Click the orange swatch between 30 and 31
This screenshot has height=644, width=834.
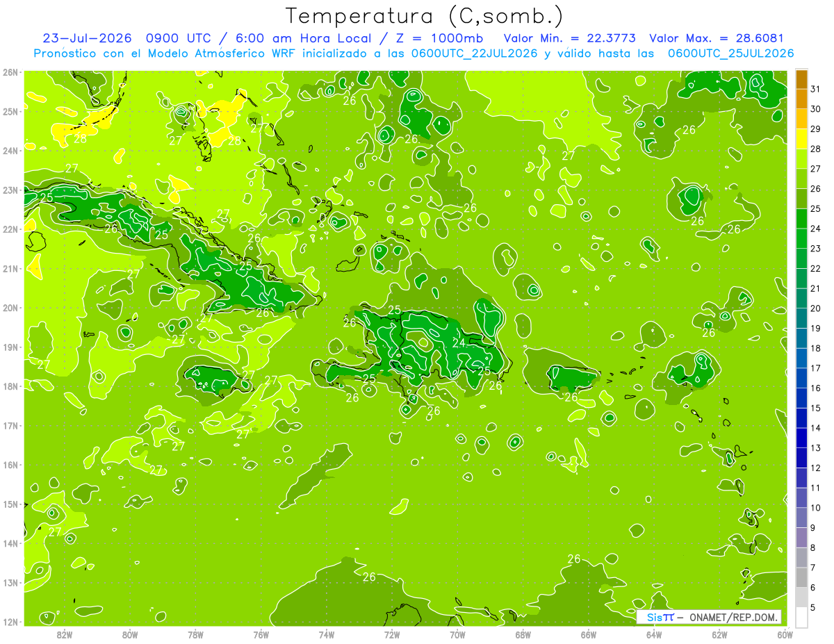801,99
